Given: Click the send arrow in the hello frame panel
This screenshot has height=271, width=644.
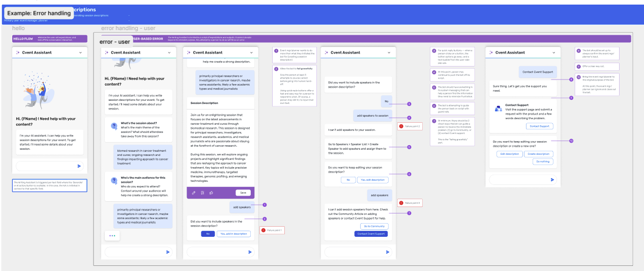Looking at the screenshot, I should coord(79,166).
